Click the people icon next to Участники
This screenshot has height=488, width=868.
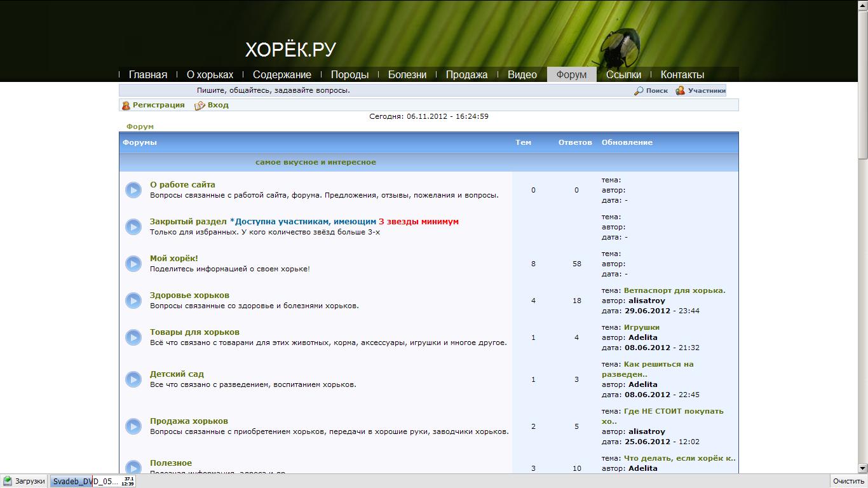click(680, 91)
